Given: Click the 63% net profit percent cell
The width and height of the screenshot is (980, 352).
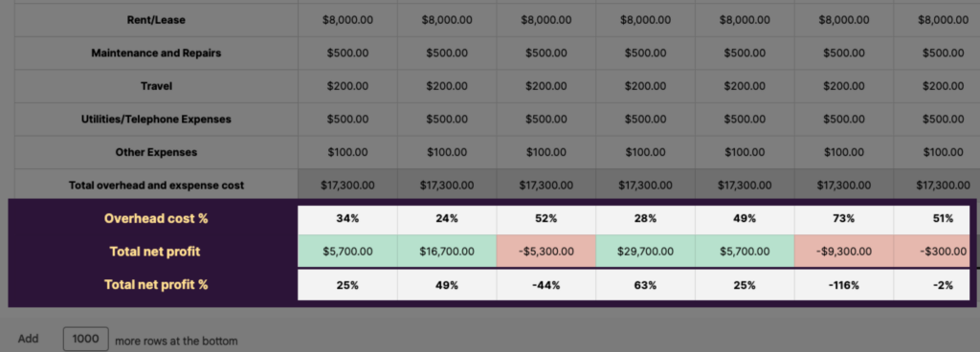Looking at the screenshot, I should point(646,285).
